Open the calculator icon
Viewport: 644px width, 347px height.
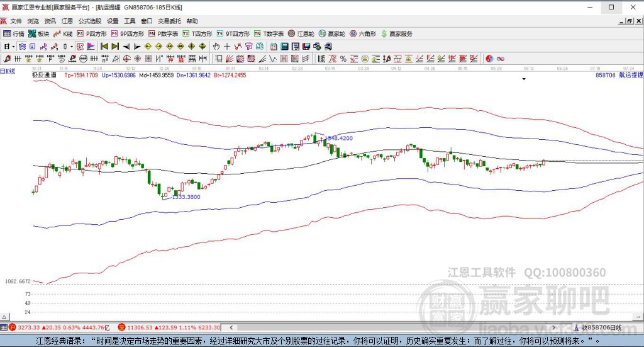pos(284,47)
